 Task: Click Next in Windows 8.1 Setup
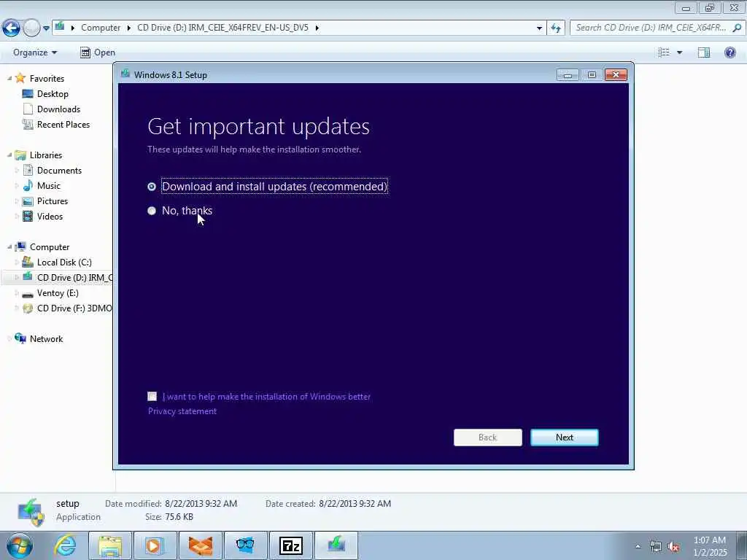[565, 437]
